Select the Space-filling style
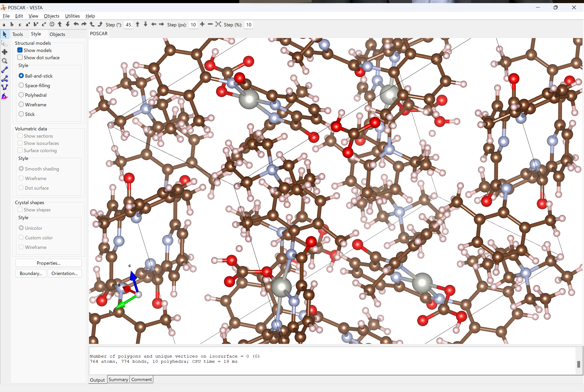 pyautogui.click(x=21, y=85)
